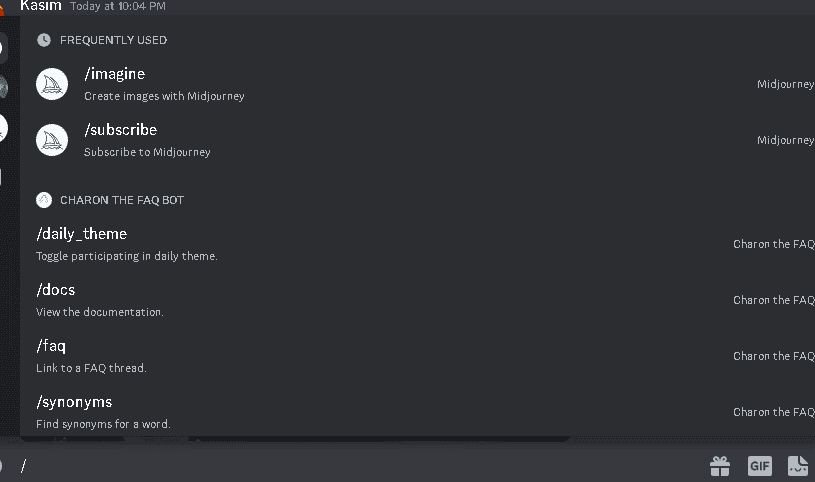This screenshot has width=815, height=482.
Task: Click the Charon the FAQ label beside /docs
Action: coord(773,300)
